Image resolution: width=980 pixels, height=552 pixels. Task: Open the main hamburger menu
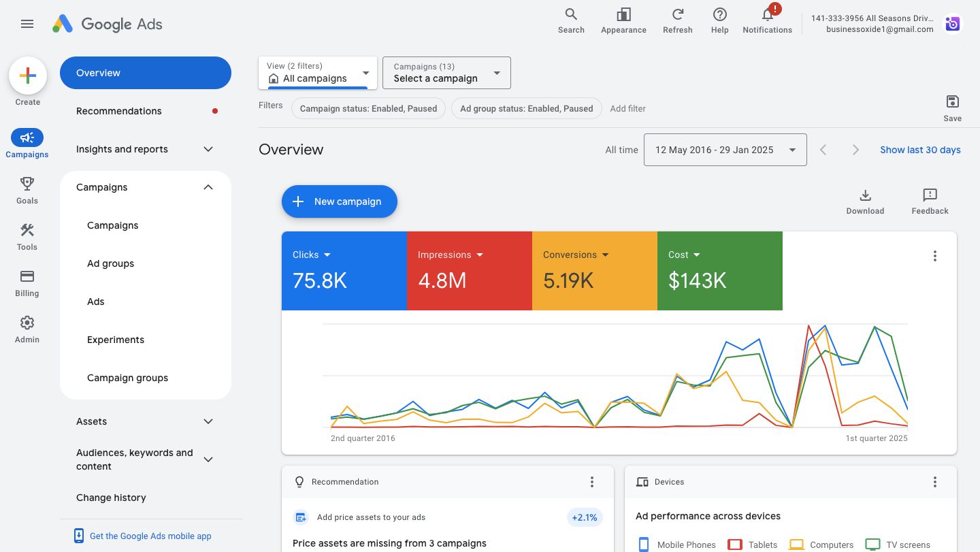[x=27, y=24]
